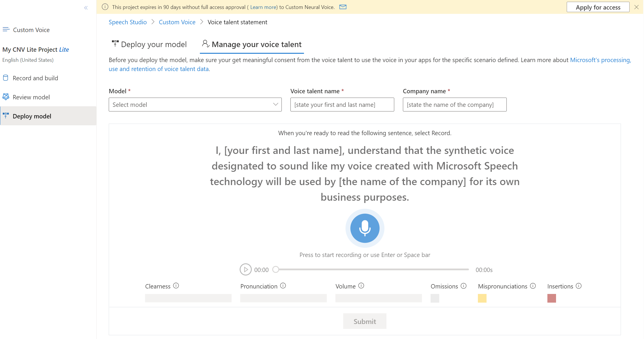Click the email notification icon in banner

click(x=344, y=7)
